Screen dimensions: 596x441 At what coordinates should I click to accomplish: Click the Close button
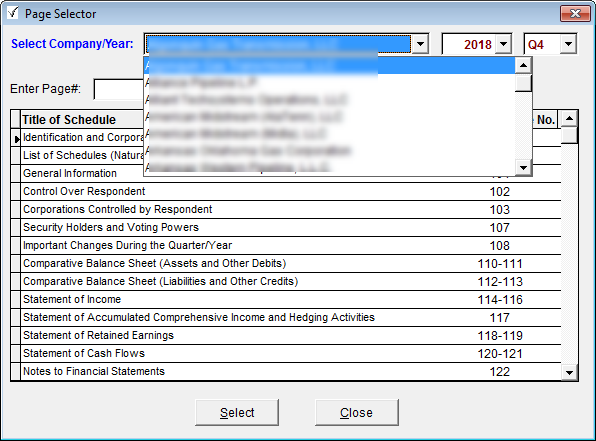click(357, 412)
